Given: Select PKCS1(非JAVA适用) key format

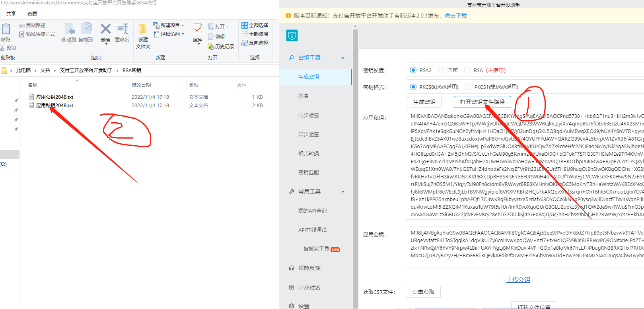Looking at the screenshot, I should [468, 87].
